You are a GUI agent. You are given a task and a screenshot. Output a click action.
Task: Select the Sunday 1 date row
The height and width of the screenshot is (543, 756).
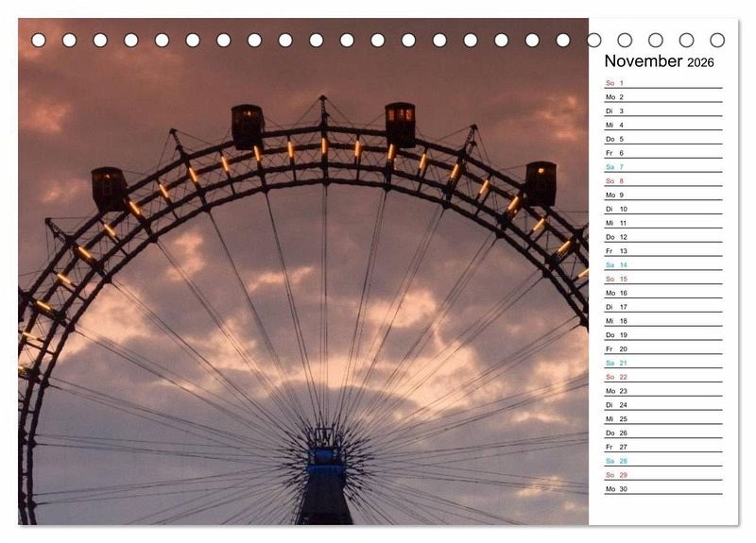tap(662, 83)
